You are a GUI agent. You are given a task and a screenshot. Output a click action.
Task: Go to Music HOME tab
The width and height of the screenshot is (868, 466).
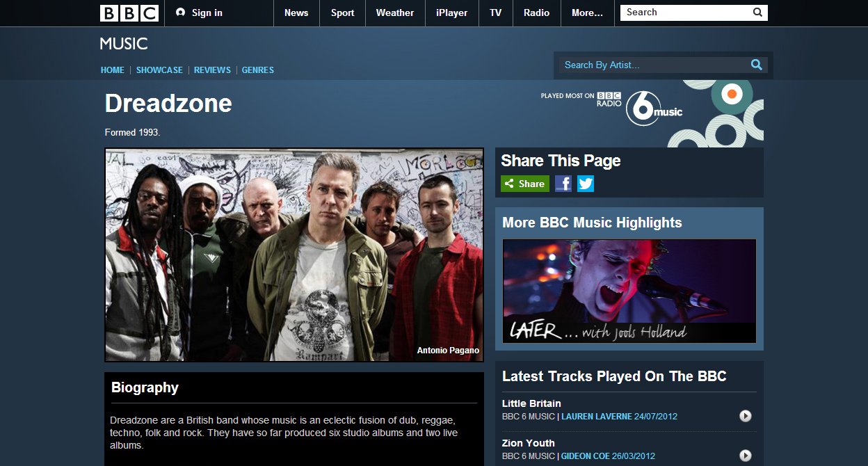point(113,70)
